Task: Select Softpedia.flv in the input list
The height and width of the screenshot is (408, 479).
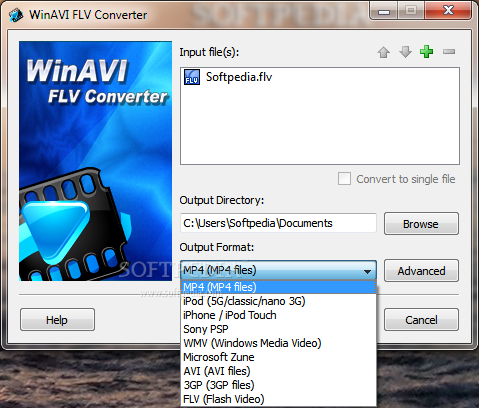Action: [x=239, y=77]
